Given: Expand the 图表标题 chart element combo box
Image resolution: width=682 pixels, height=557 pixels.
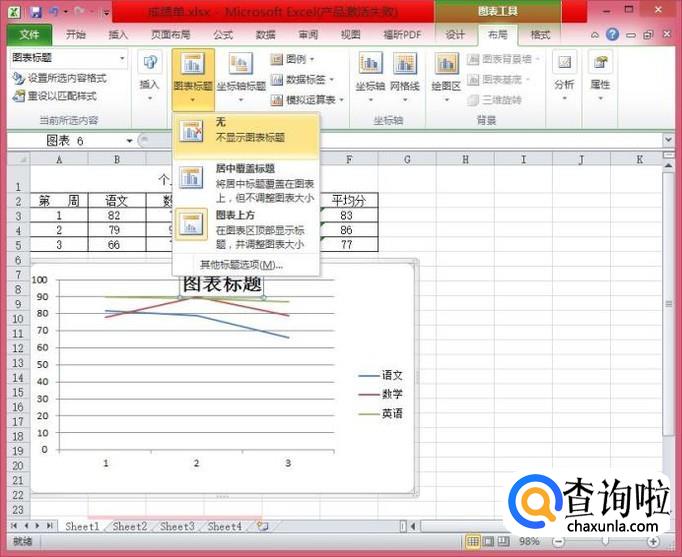Looking at the screenshot, I should (122, 58).
